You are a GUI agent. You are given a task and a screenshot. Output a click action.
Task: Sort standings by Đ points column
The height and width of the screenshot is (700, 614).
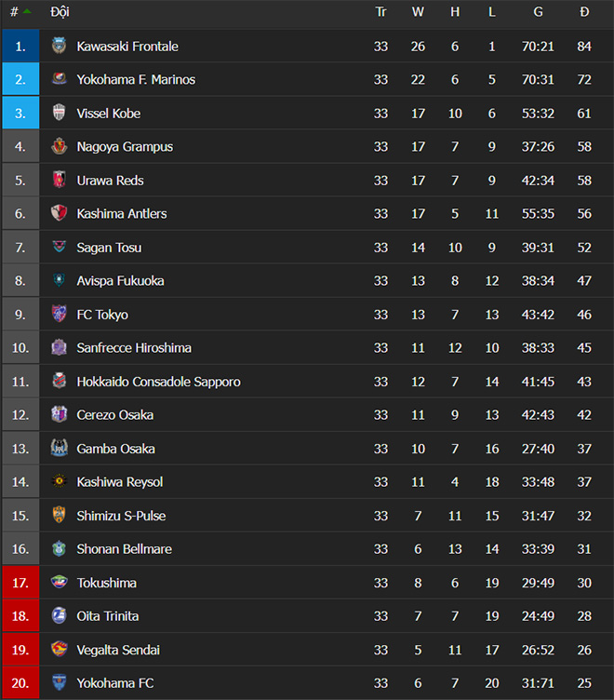[584, 12]
